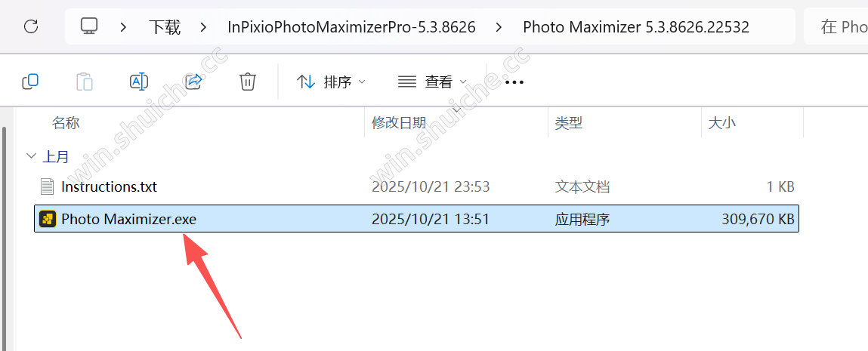
Task: Expand breadcrumb chevron after 下载
Action: [204, 26]
